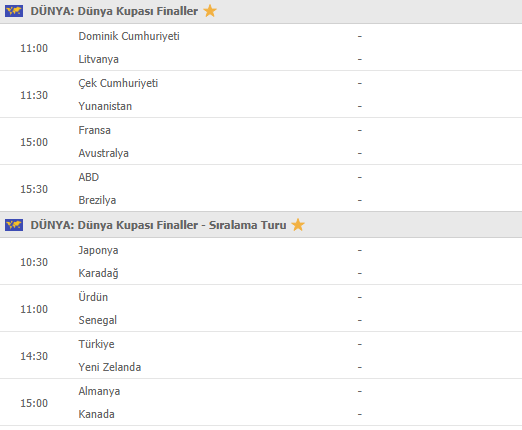Select Kanada team name
This screenshot has width=522, height=430.
tap(96, 414)
